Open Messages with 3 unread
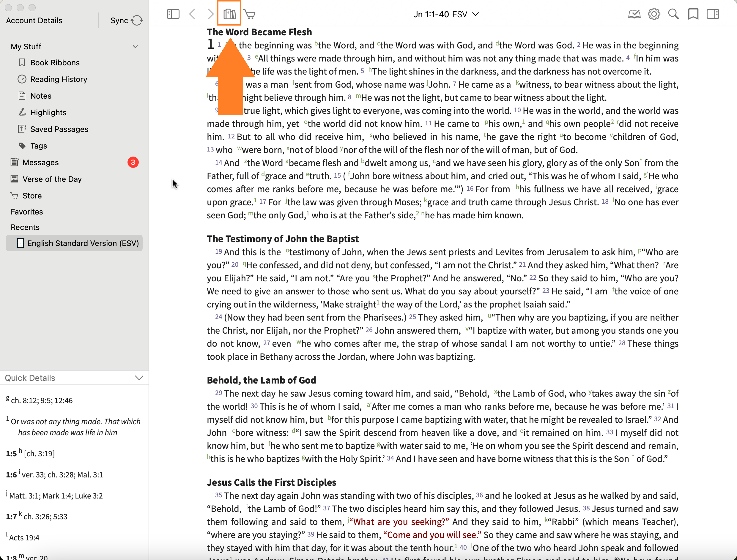Viewport: 737px width, 560px height. coord(41,162)
